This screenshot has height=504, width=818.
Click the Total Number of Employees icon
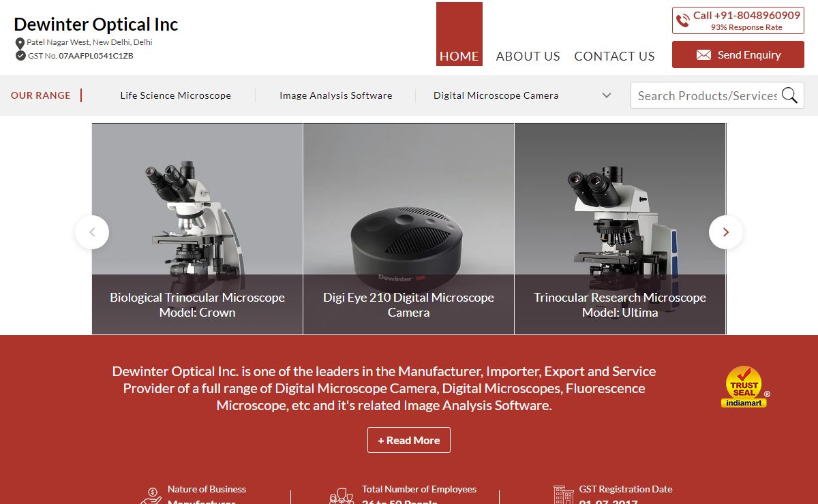click(x=342, y=495)
